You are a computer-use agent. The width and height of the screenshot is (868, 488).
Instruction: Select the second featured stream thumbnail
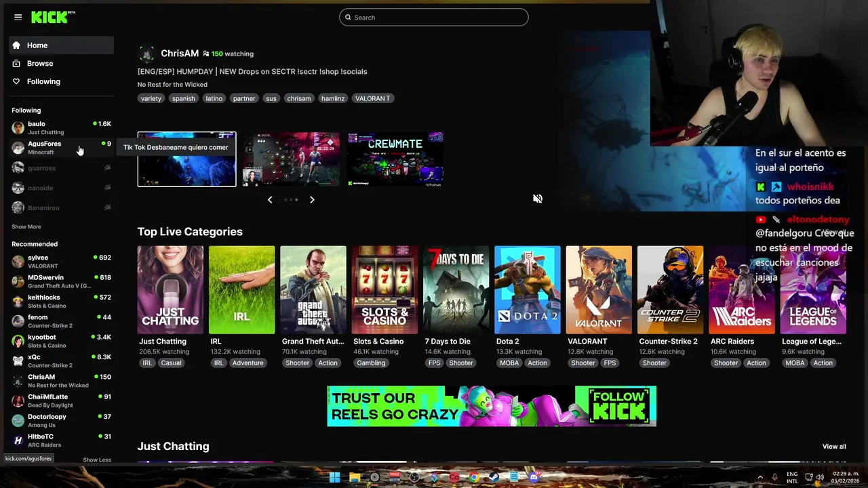coord(291,159)
